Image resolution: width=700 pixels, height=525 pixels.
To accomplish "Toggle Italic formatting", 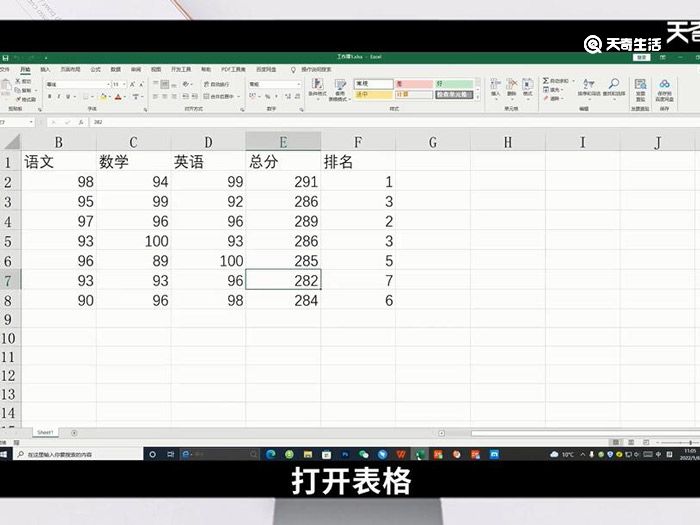I will (x=58, y=96).
